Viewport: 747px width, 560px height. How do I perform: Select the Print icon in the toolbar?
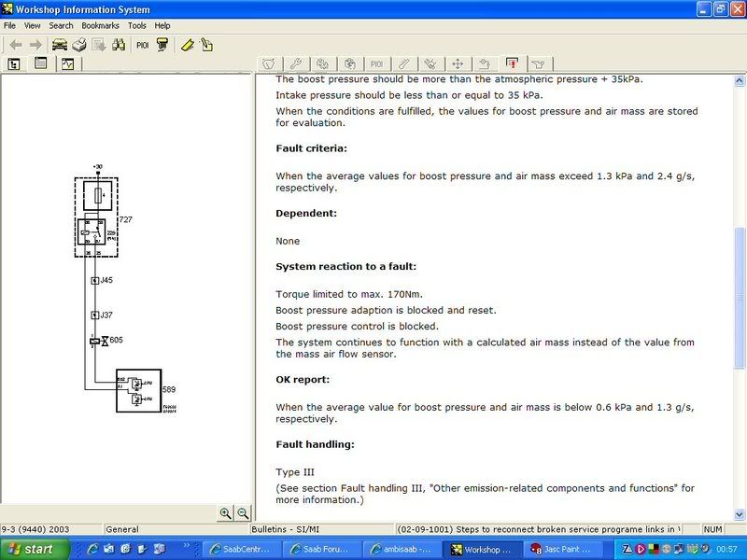pyautogui.click(x=78, y=45)
